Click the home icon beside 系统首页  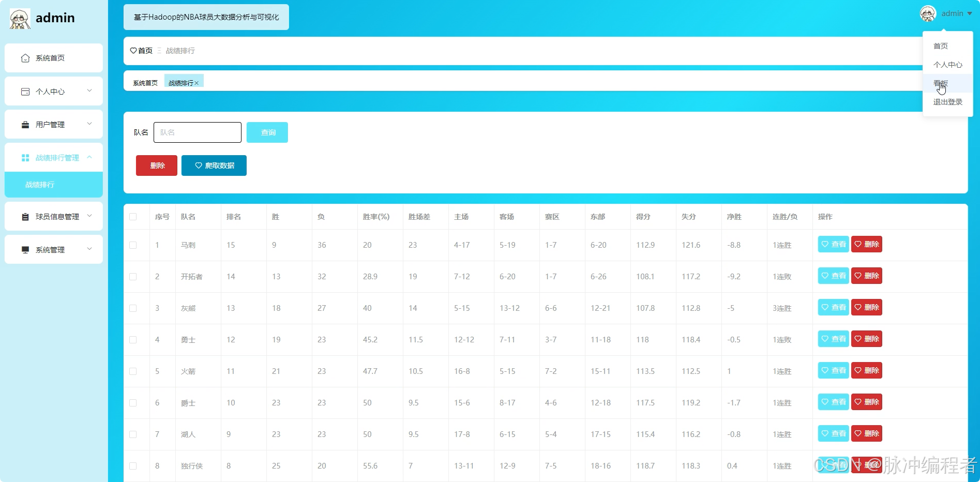(x=25, y=58)
